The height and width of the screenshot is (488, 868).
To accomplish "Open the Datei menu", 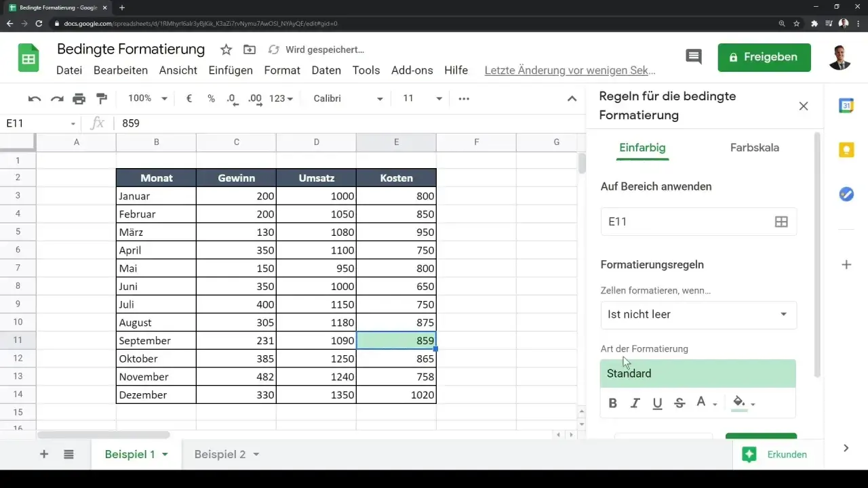I will pos(69,70).
